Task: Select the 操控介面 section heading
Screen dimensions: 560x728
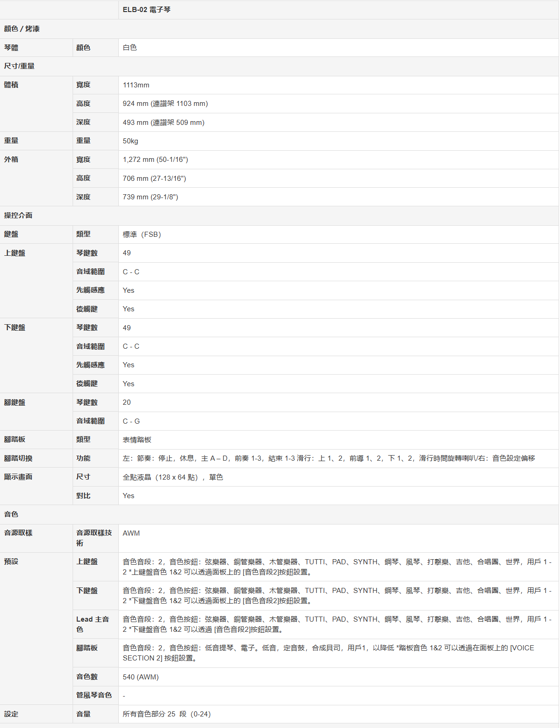Action: (x=18, y=216)
